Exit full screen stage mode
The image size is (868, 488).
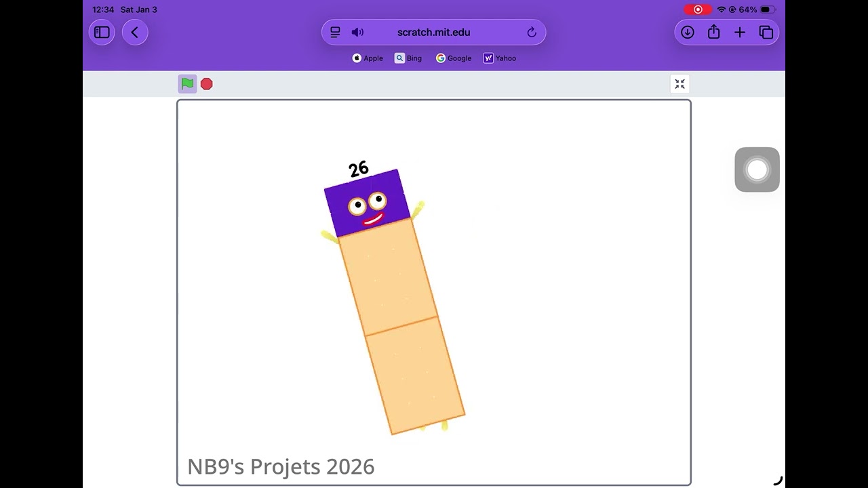679,84
